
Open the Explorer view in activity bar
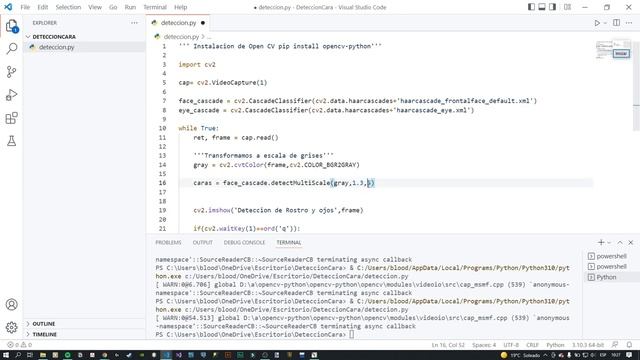point(11,26)
